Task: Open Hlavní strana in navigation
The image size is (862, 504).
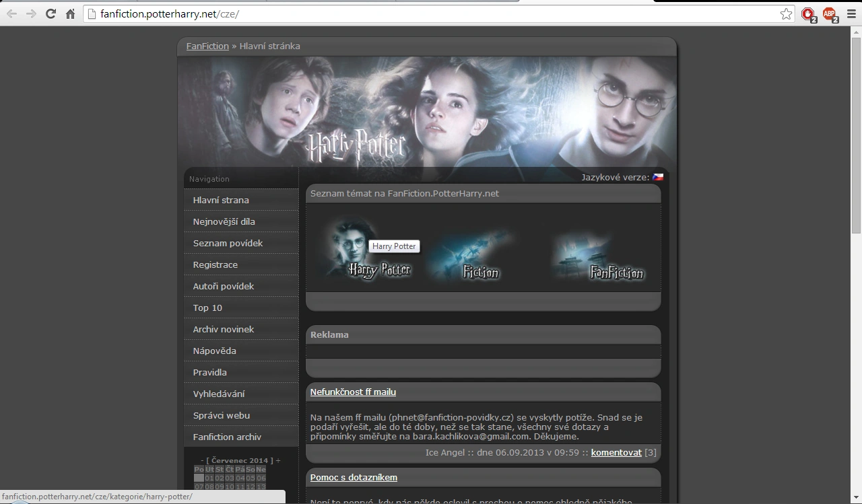Action: pos(241,200)
